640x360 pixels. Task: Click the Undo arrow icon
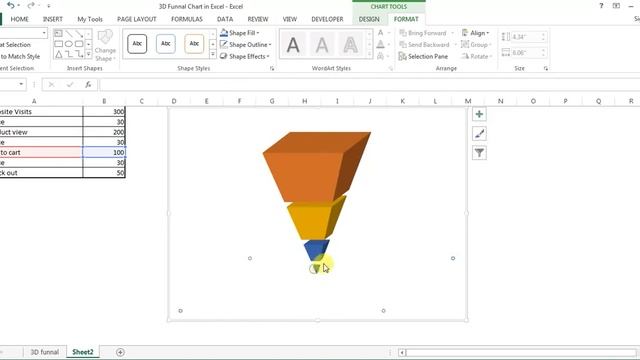(11, 6)
